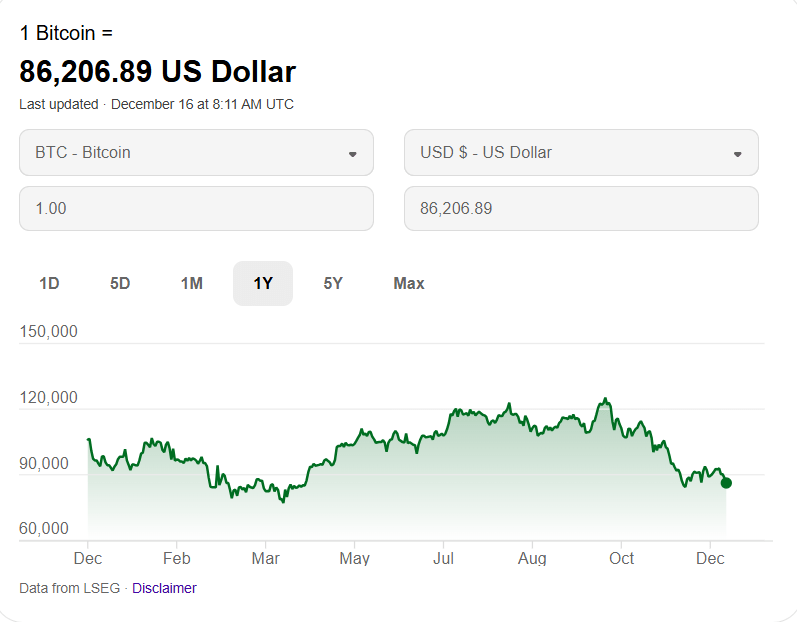Open the BTC - Bitcoin currency dropdown
Screen dimensions: 797x622
click(195, 153)
